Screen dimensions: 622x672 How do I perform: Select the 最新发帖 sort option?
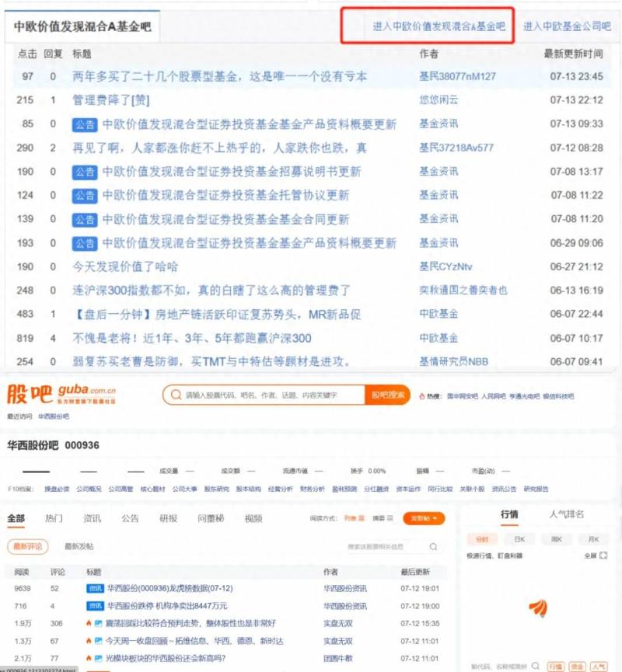[79, 546]
